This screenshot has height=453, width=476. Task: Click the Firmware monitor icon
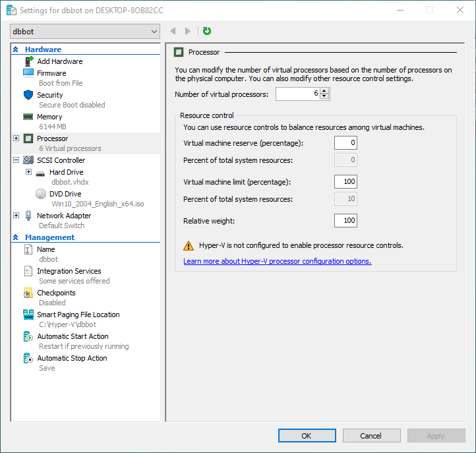(x=28, y=73)
